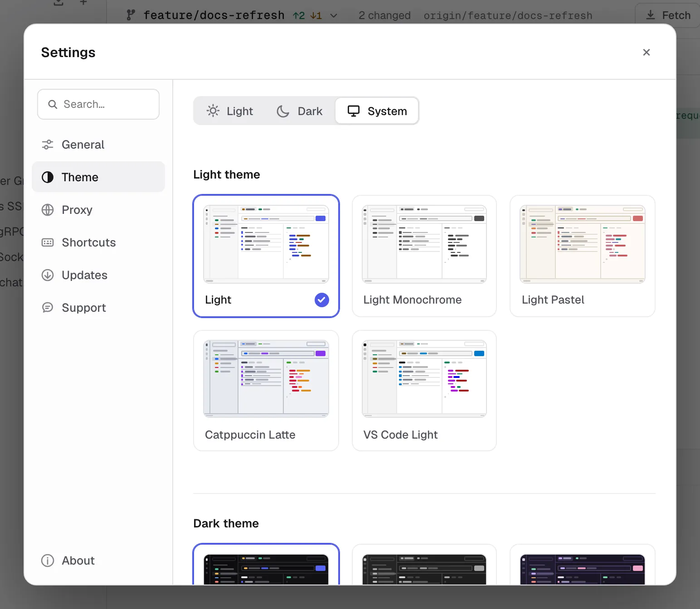
Task: Click the Proxy globe icon
Action: [x=48, y=210]
